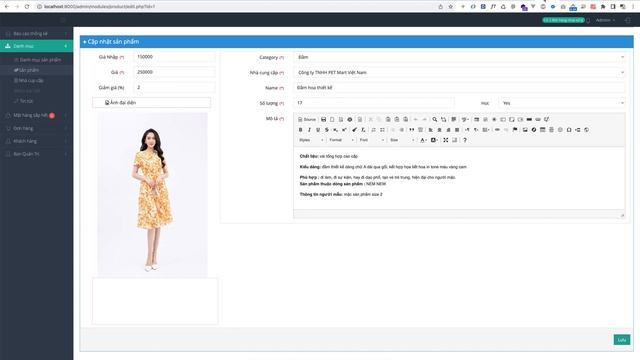Open the Format dropdown in the editor

pos(341,140)
